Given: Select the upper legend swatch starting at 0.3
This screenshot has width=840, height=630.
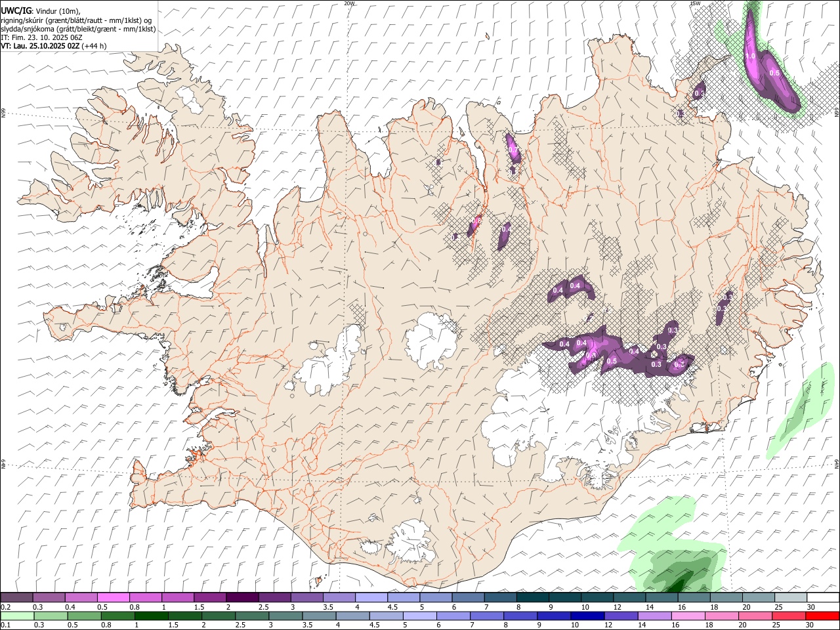Looking at the screenshot, I should click(49, 597).
